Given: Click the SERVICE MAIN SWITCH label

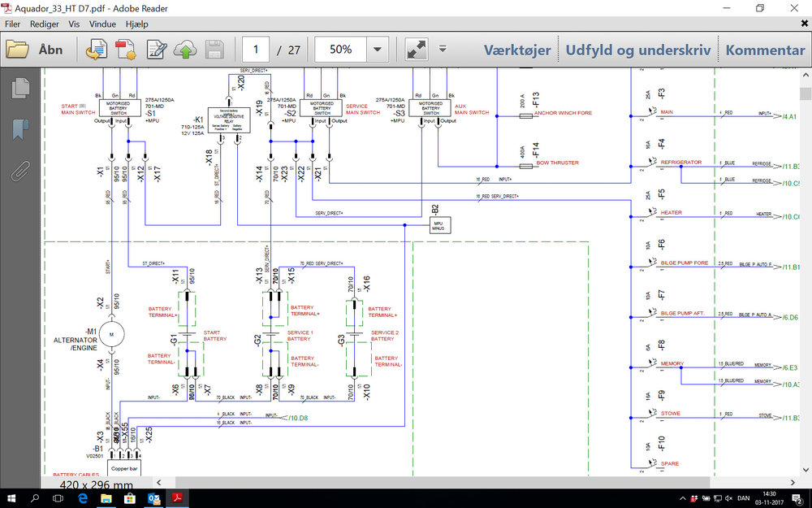Looking at the screenshot, I should 363,109.
